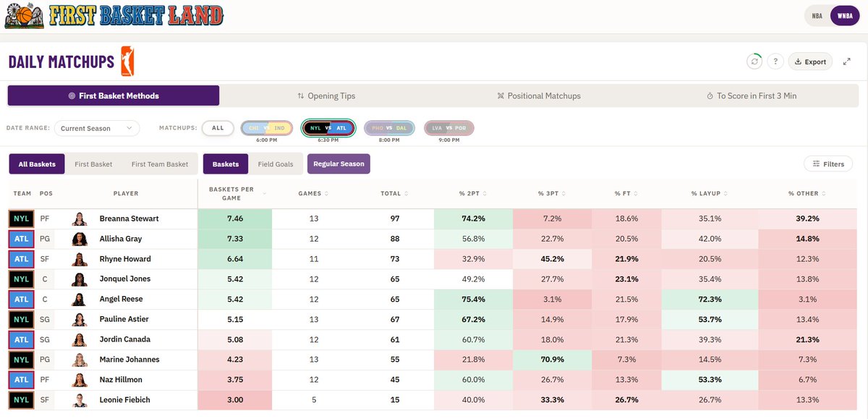Export the table data
The image size is (868, 419).
click(x=810, y=62)
